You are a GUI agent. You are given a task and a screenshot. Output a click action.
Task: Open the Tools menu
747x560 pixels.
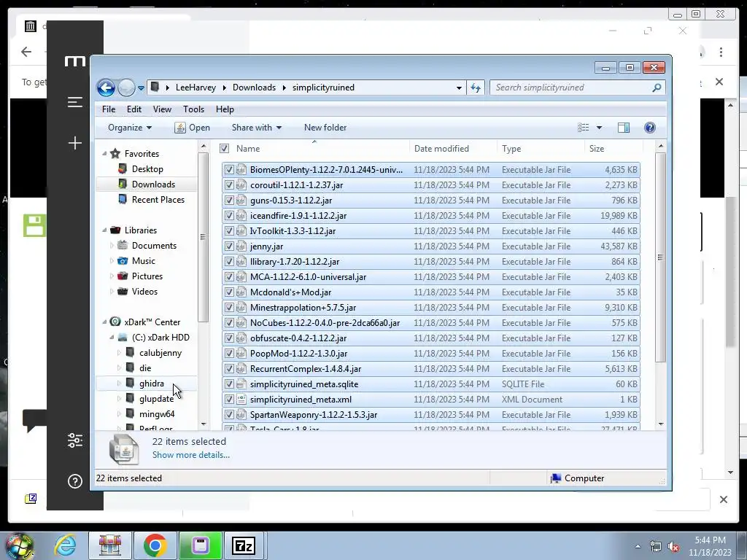(x=193, y=109)
